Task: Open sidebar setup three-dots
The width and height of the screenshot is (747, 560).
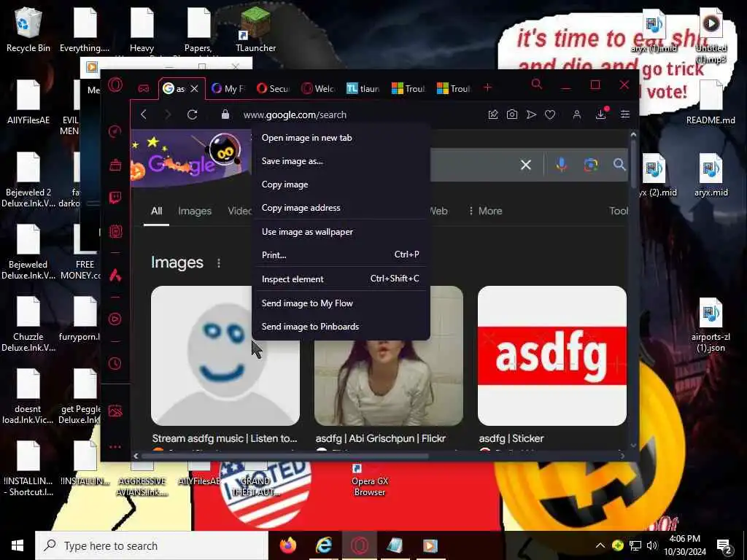Action: click(x=115, y=447)
